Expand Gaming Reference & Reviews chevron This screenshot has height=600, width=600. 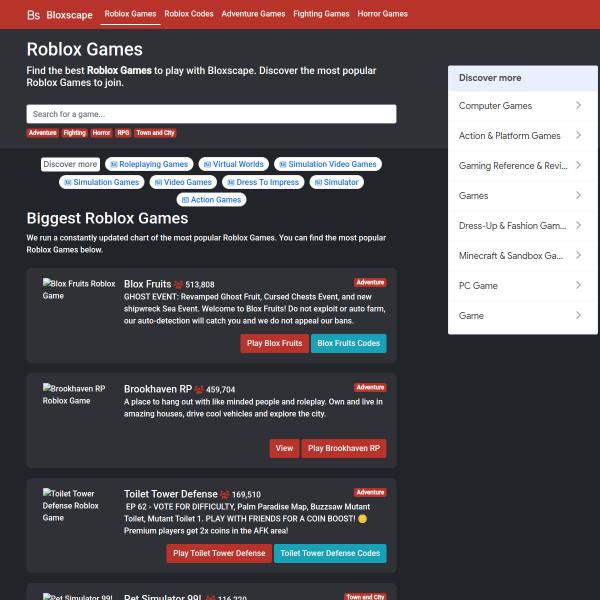coord(578,165)
